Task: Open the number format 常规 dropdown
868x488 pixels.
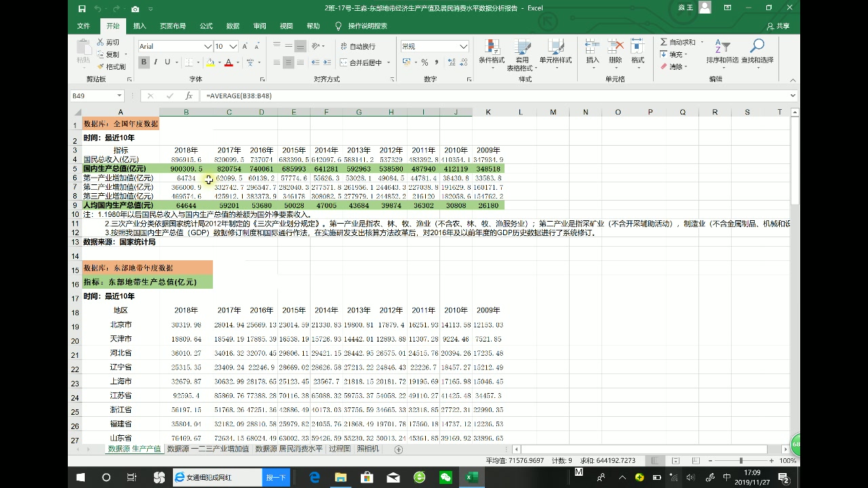Action: click(464, 46)
